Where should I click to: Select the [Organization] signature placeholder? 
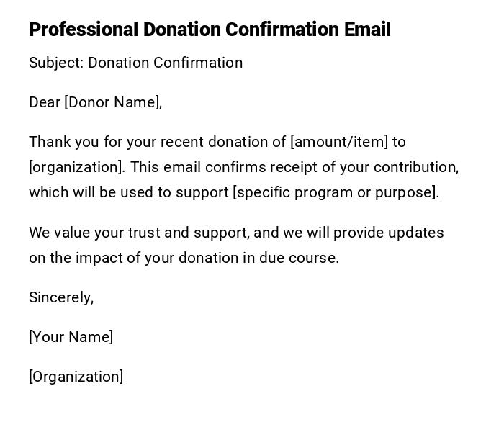click(76, 377)
